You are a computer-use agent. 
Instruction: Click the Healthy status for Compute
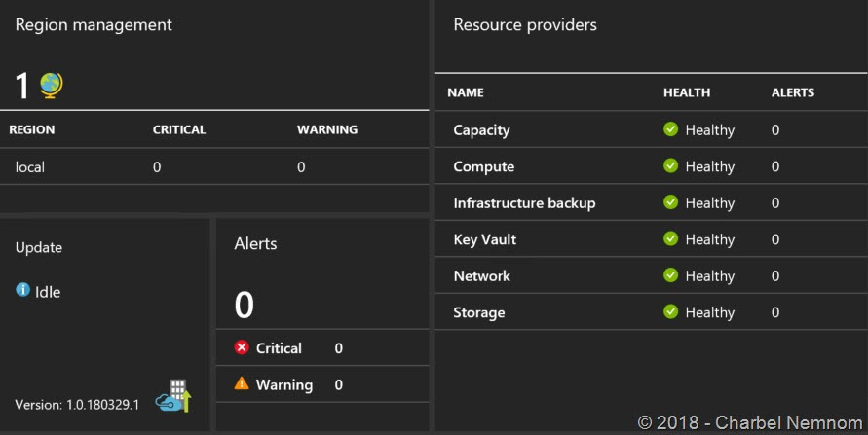point(709,167)
